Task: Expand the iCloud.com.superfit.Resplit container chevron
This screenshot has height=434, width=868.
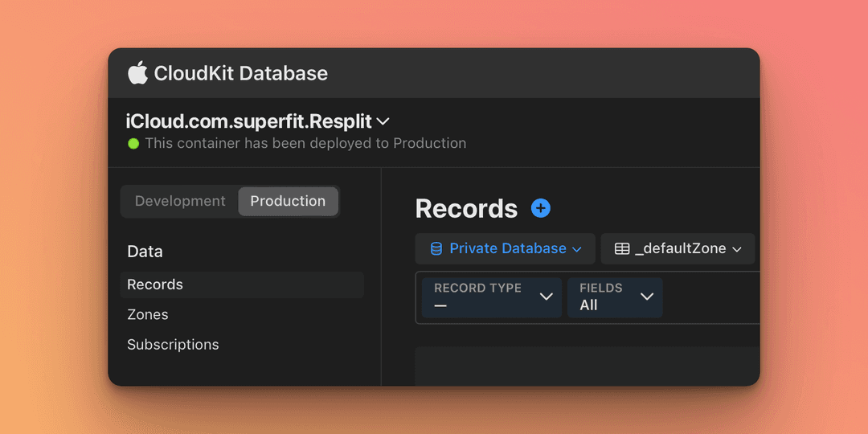Action: click(x=383, y=121)
